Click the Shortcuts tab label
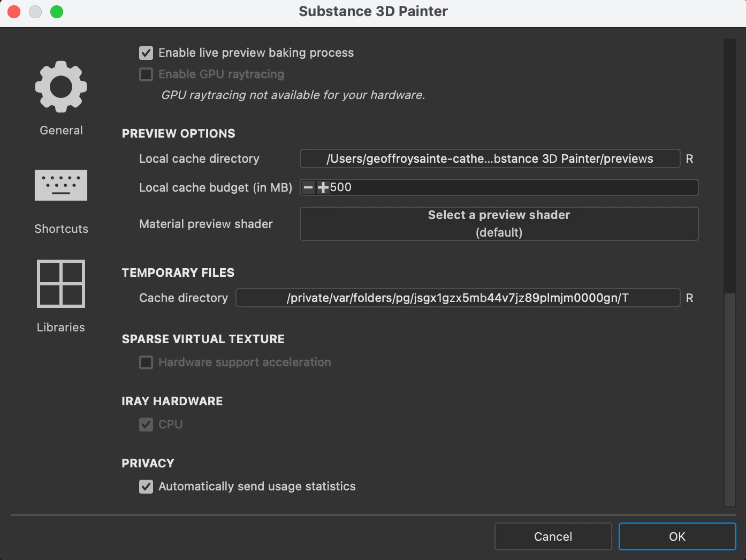The image size is (746, 560). click(61, 229)
